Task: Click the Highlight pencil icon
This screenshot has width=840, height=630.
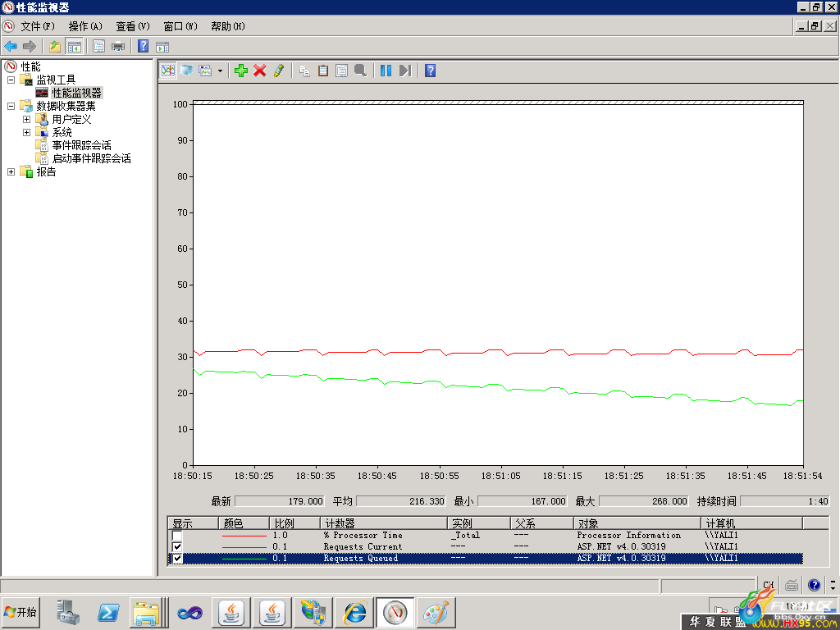Action: point(279,71)
